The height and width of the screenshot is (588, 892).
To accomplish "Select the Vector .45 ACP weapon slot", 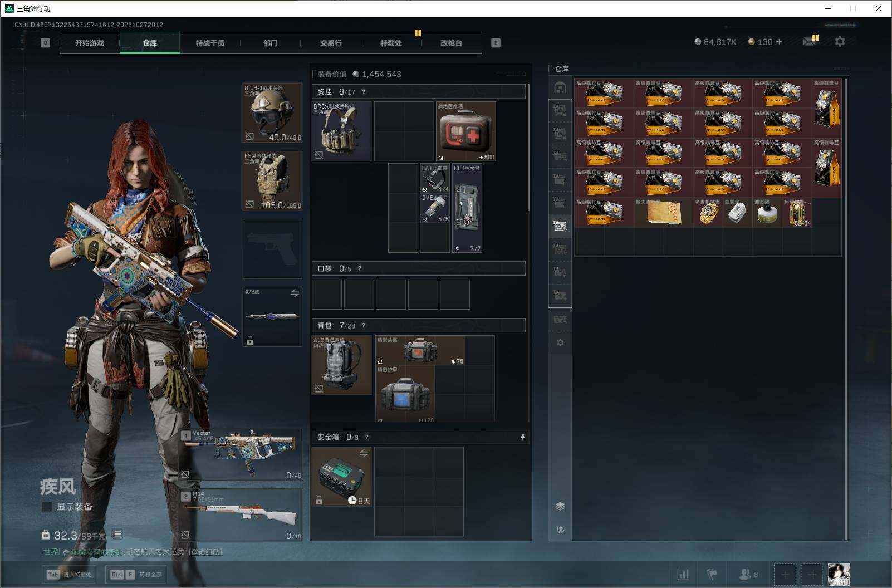I will tap(241, 455).
